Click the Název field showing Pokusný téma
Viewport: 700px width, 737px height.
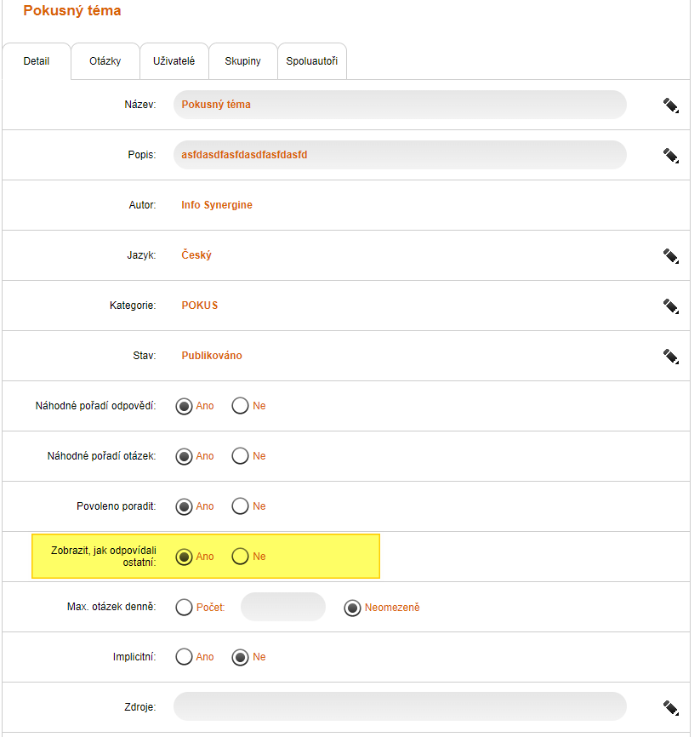pos(400,105)
